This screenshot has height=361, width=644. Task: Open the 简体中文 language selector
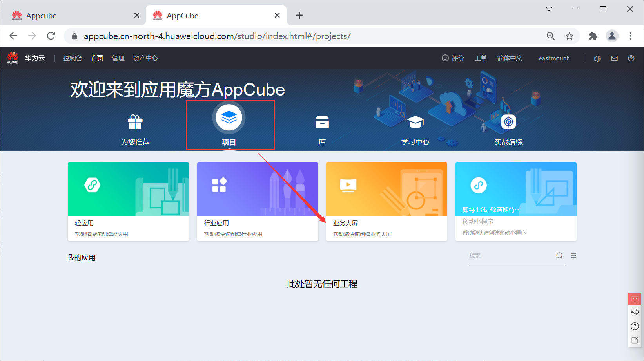pyautogui.click(x=510, y=58)
